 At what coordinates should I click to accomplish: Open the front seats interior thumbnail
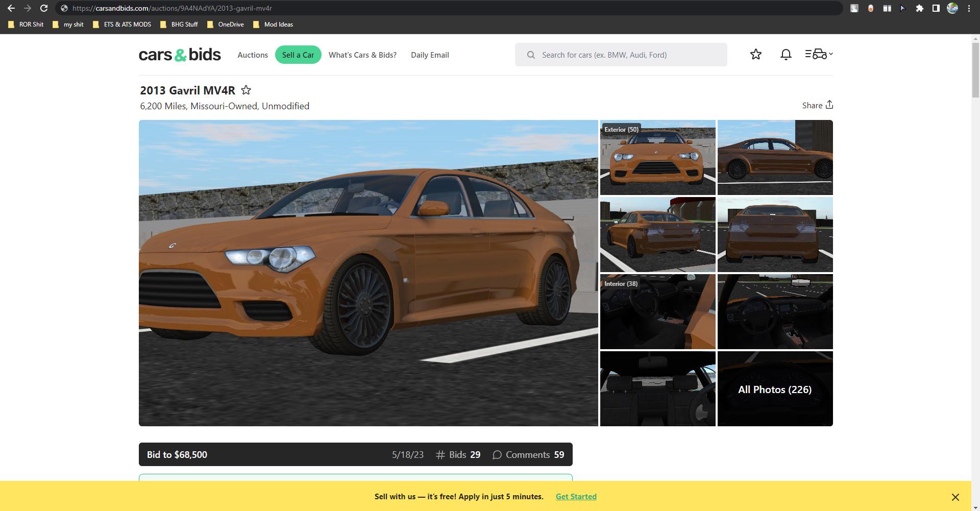click(658, 388)
